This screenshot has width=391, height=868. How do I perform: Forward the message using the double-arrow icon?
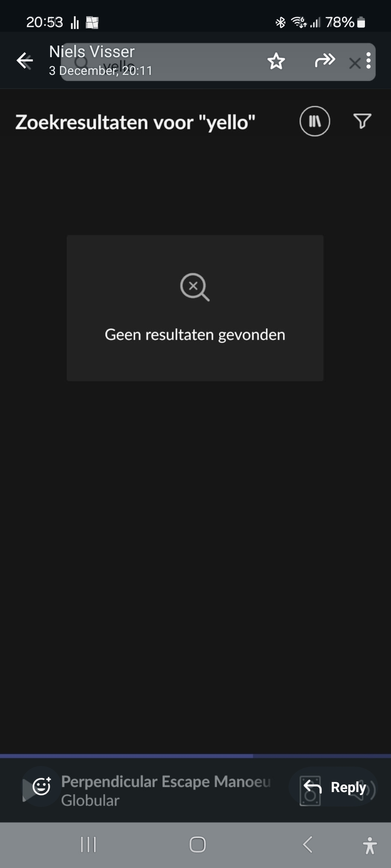[325, 60]
